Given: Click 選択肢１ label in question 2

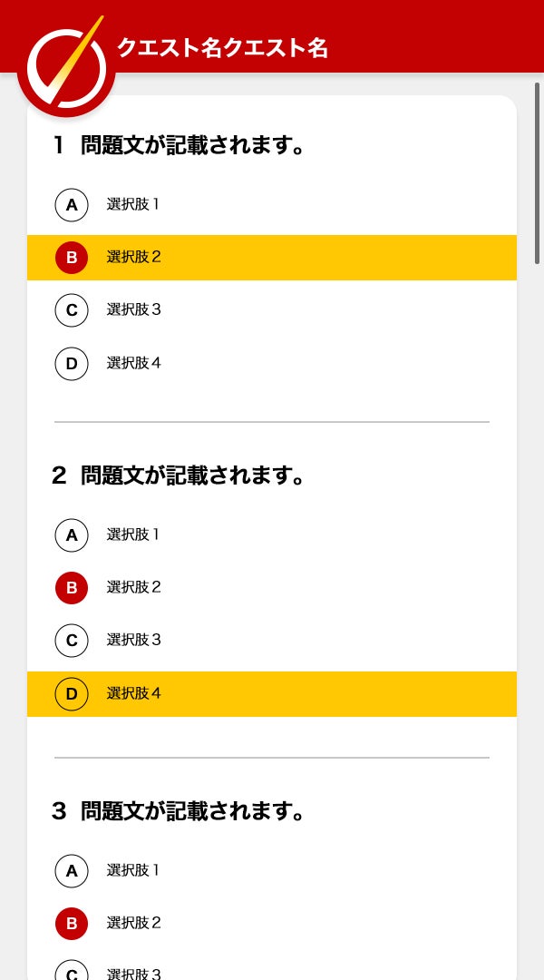Looking at the screenshot, I should coord(134,534).
